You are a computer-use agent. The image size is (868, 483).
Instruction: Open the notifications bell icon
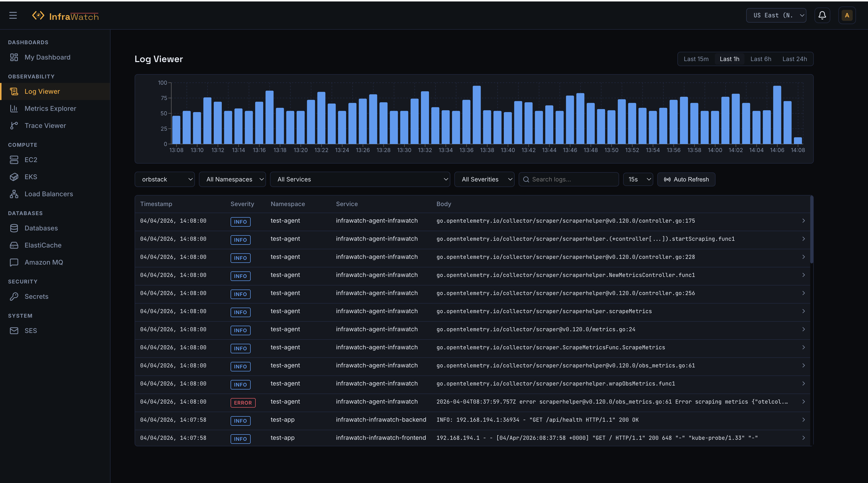[x=822, y=15]
